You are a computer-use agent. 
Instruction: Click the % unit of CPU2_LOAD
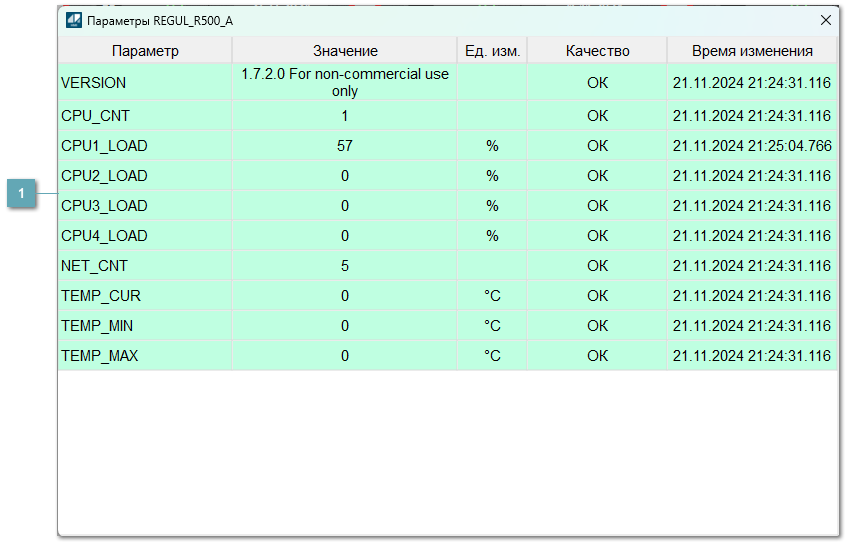492,176
